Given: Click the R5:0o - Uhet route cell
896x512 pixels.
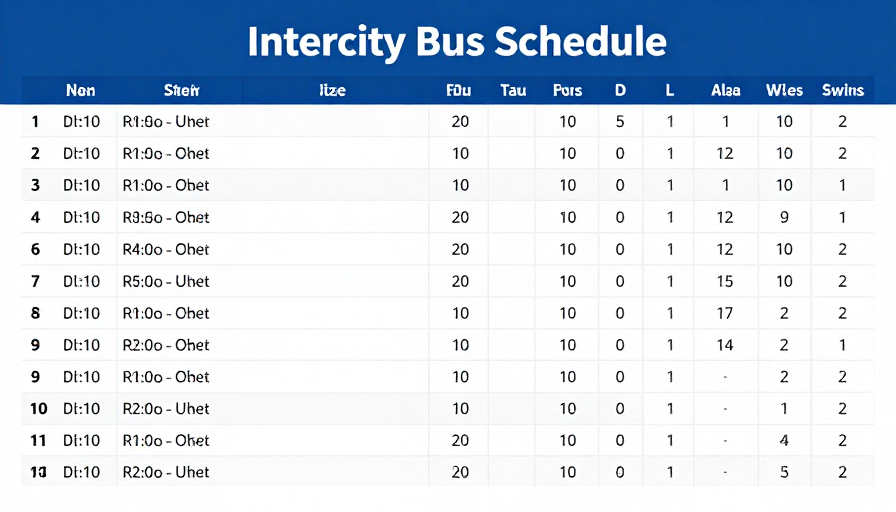Looking at the screenshot, I should pos(166,282).
